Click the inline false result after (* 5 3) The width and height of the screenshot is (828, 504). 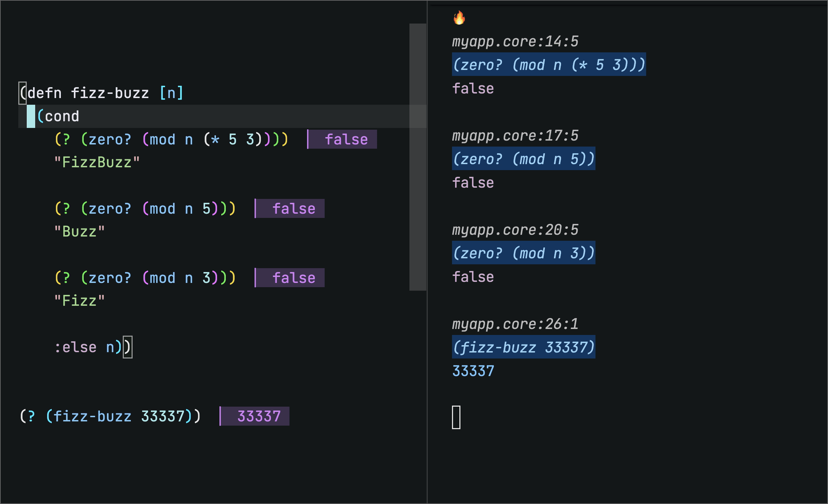[x=342, y=139]
